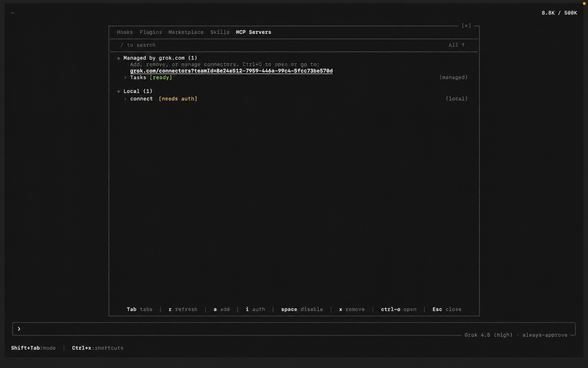Select the Marketplace tab
The height and width of the screenshot is (368, 588).
[x=186, y=32]
